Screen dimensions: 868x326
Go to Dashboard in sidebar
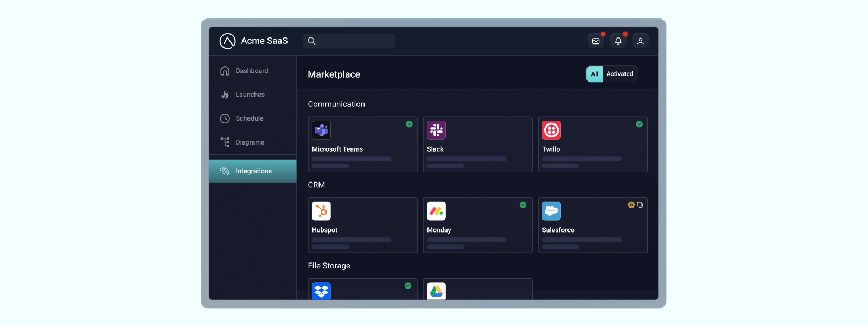253,71
